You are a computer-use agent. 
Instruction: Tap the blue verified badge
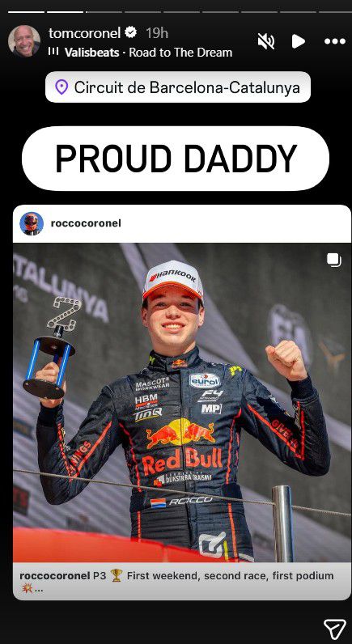coord(131,33)
